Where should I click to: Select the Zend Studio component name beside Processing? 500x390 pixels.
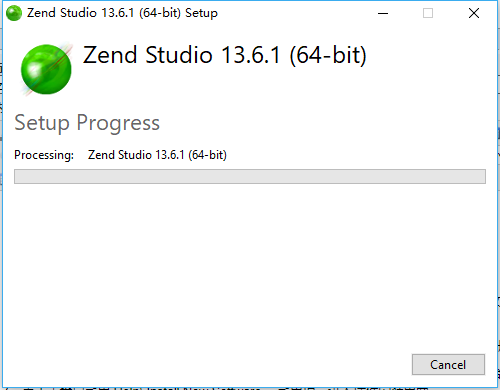157,155
